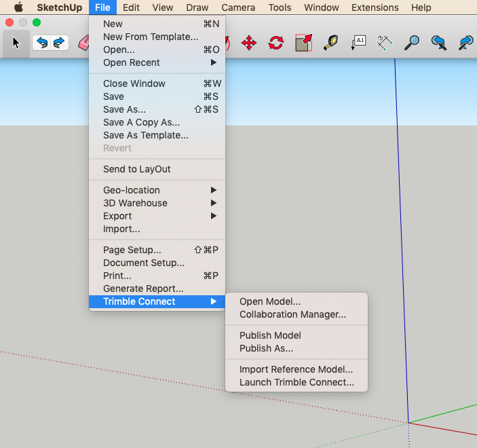This screenshot has width=477, height=448.
Task: Expand the Export submenu
Action: pyautogui.click(x=157, y=216)
